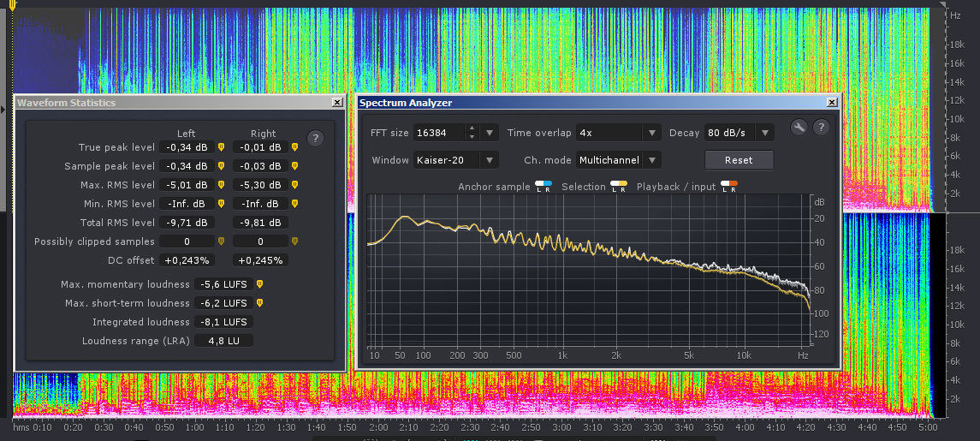Click the FFT size 16384 field
980x441 pixels.
439,133
